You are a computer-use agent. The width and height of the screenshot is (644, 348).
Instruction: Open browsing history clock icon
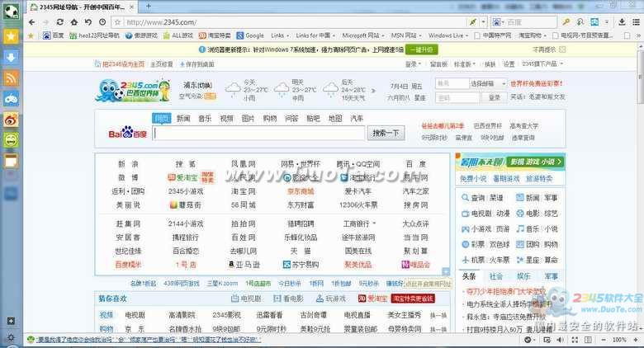pos(102,22)
